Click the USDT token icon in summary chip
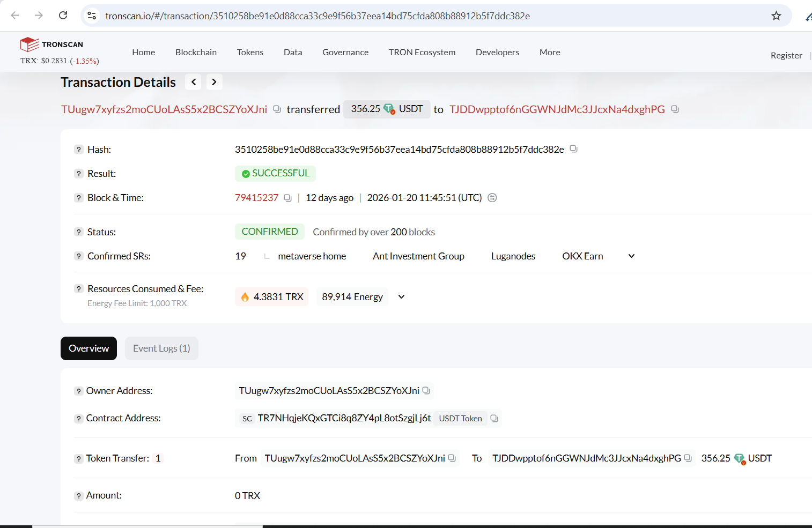The width and height of the screenshot is (812, 528). [389, 109]
